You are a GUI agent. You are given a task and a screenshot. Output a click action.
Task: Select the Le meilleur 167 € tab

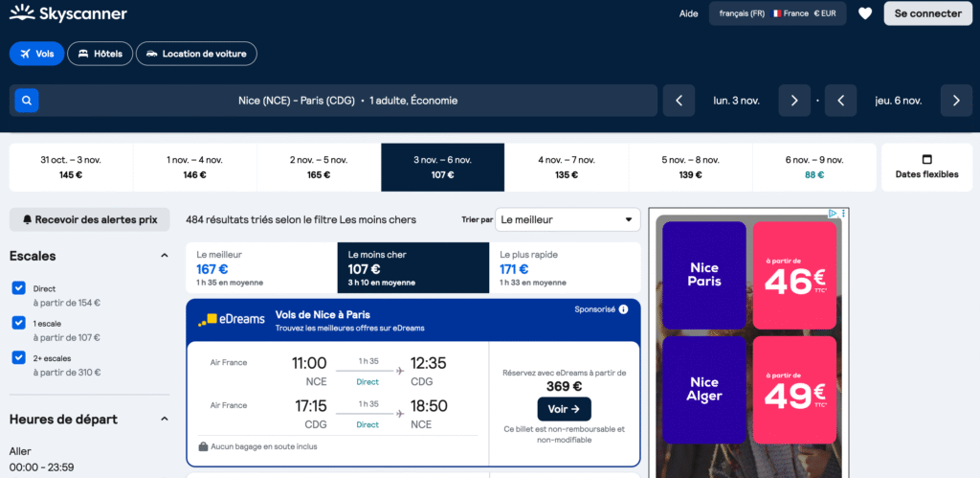(x=261, y=268)
